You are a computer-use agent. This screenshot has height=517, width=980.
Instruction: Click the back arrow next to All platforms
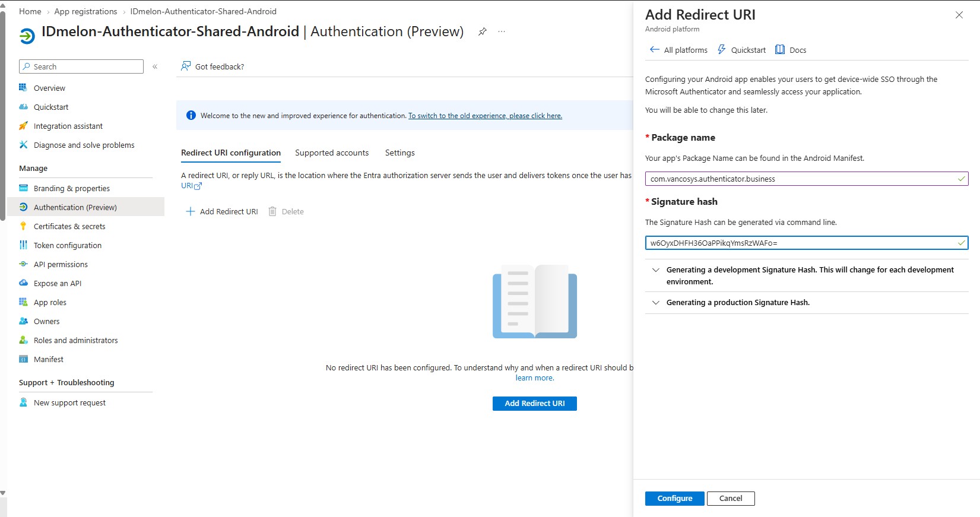[654, 49]
